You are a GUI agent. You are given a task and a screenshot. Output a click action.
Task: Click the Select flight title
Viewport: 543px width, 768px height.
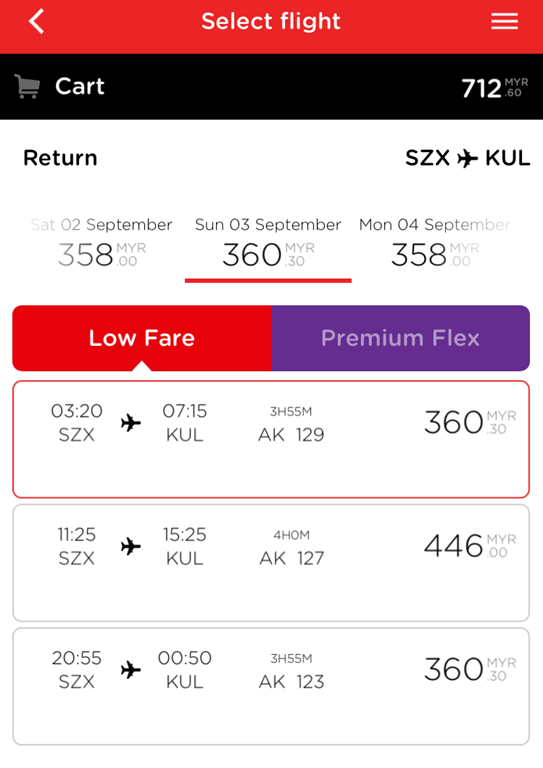pyautogui.click(x=271, y=22)
